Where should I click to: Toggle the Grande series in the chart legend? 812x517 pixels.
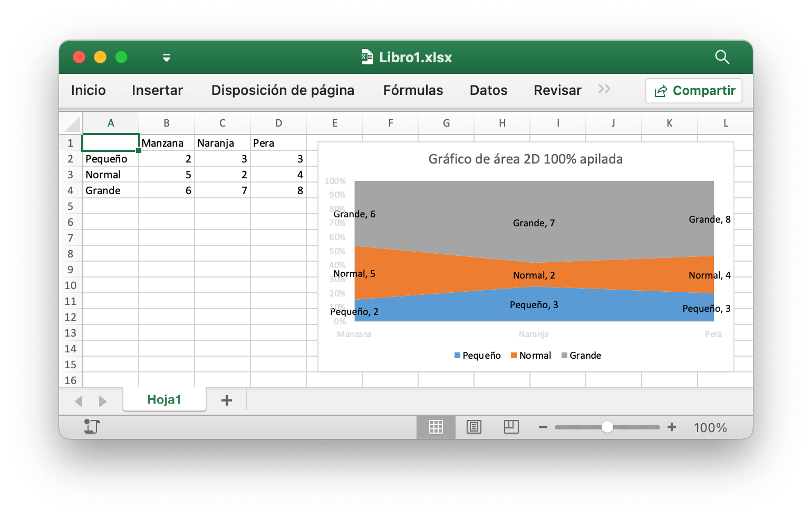[x=582, y=355]
